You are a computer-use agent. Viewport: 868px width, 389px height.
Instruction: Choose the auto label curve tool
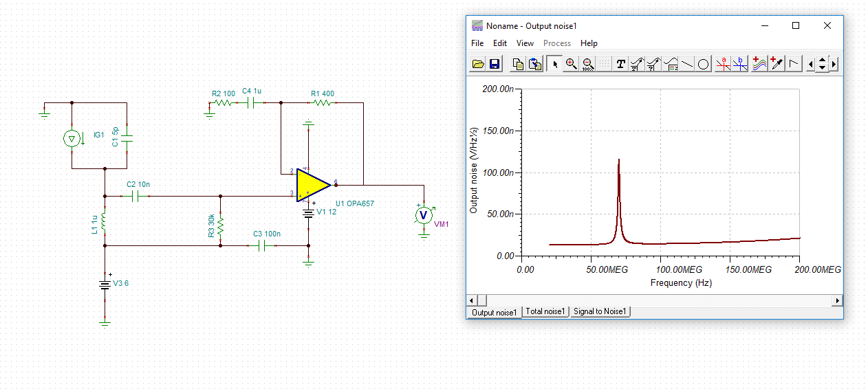point(638,64)
